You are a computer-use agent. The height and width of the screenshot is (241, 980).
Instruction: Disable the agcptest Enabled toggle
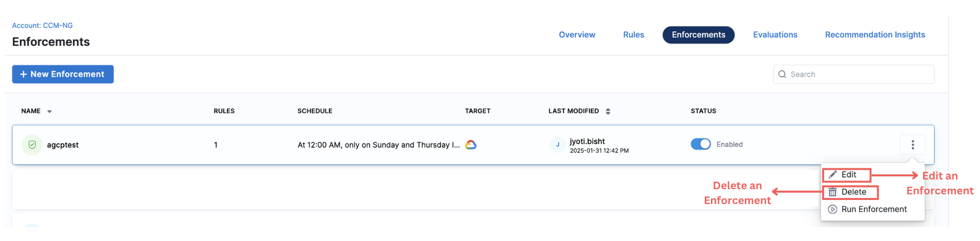(x=701, y=145)
